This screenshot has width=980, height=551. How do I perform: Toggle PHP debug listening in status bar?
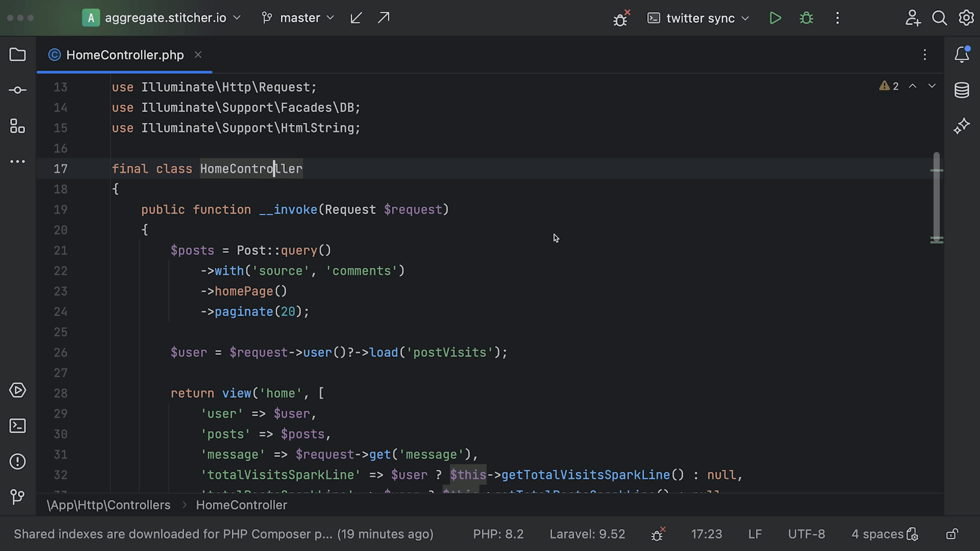pos(658,534)
